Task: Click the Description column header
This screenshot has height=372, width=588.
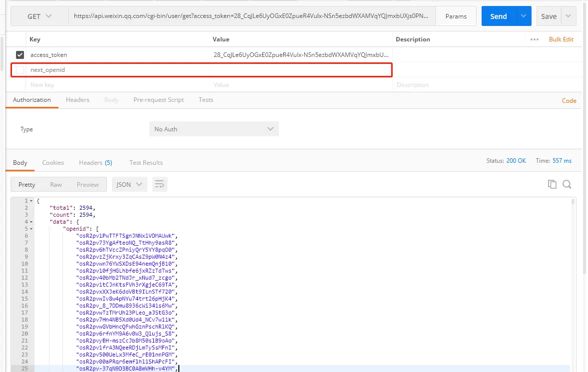Action: tap(413, 39)
